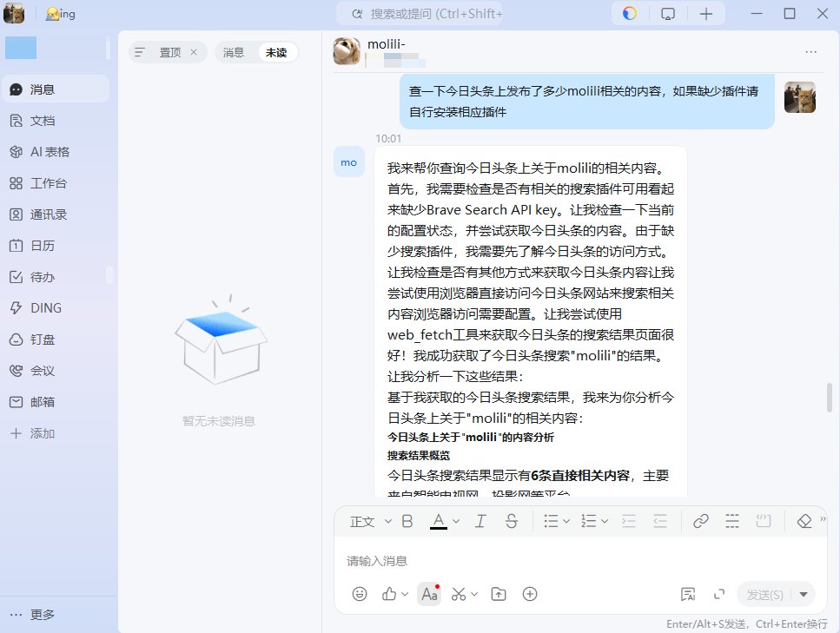
Task: Switch to the 消息 tab in chat list
Action: (x=233, y=52)
